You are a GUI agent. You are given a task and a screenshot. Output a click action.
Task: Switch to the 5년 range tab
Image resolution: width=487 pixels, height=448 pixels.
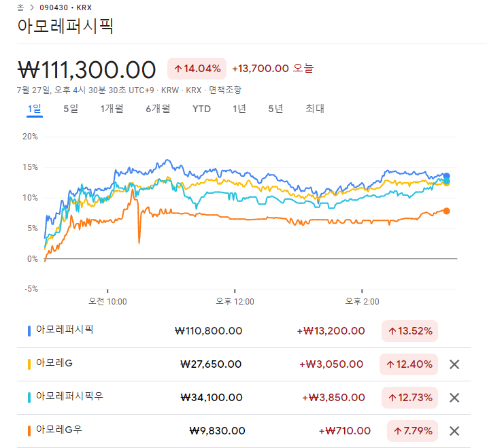click(275, 109)
